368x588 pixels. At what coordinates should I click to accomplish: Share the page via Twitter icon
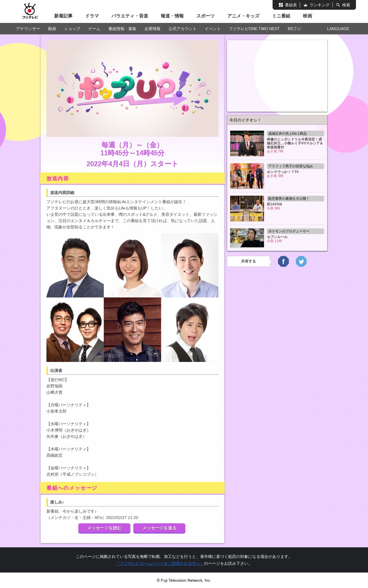click(301, 261)
